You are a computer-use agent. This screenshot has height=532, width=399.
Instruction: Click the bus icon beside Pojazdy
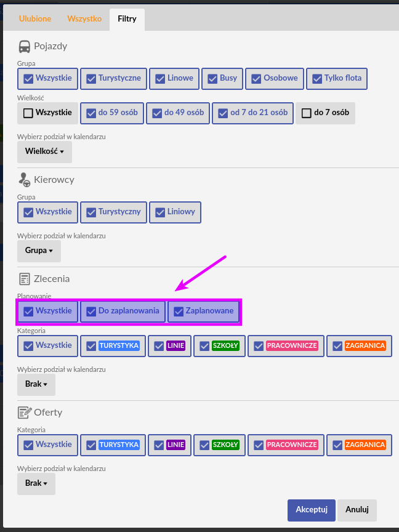click(x=25, y=46)
